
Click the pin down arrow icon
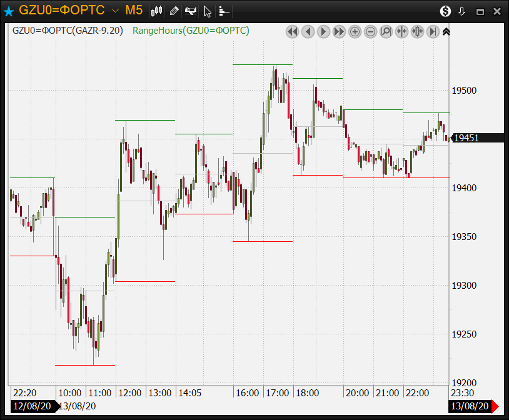click(x=462, y=11)
